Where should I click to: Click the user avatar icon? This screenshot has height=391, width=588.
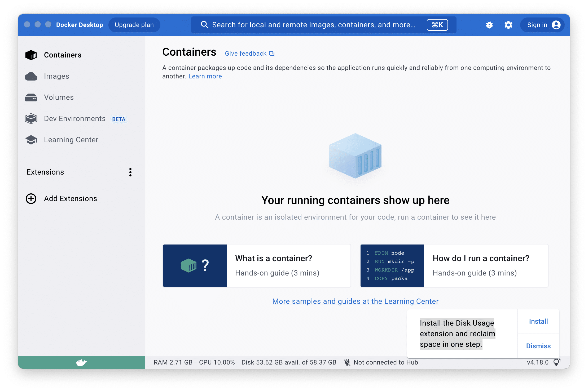click(556, 25)
